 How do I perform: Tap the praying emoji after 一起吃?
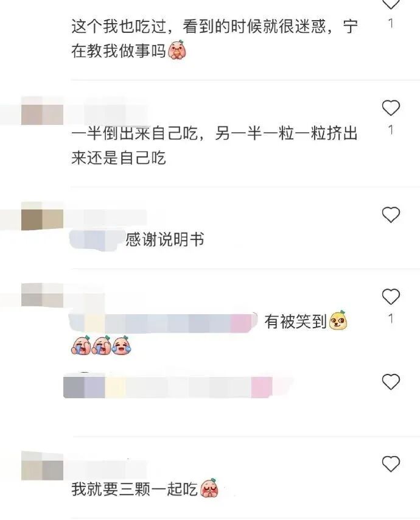pos(209,488)
